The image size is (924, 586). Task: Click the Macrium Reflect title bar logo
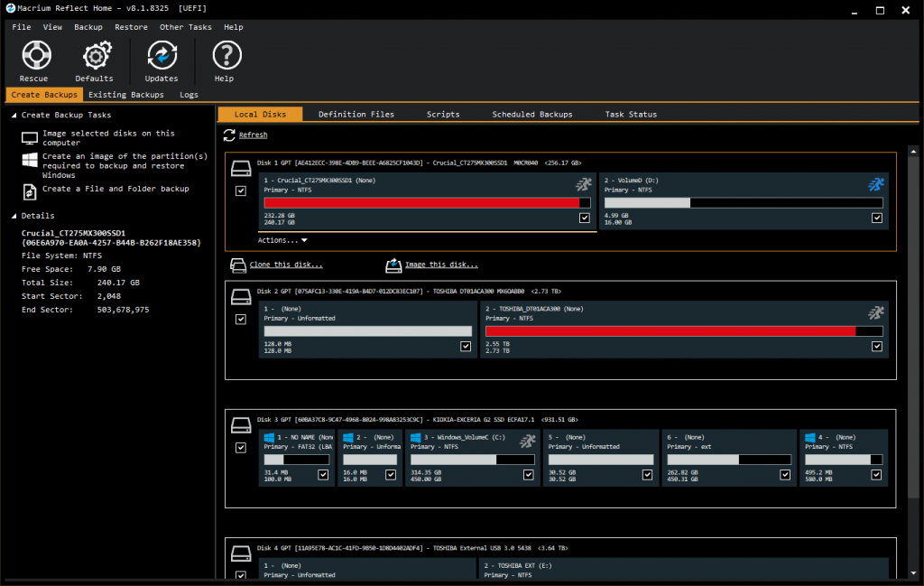[x=10, y=7]
